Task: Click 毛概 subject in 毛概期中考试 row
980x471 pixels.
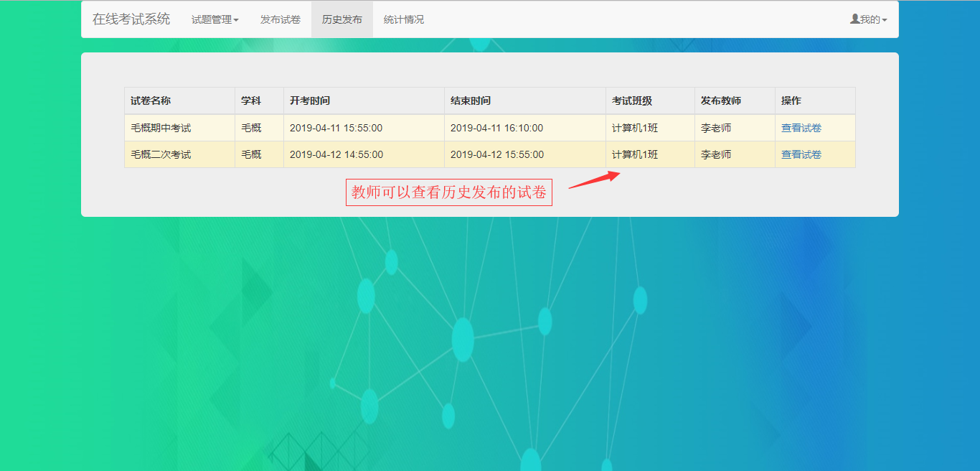Action: click(251, 128)
